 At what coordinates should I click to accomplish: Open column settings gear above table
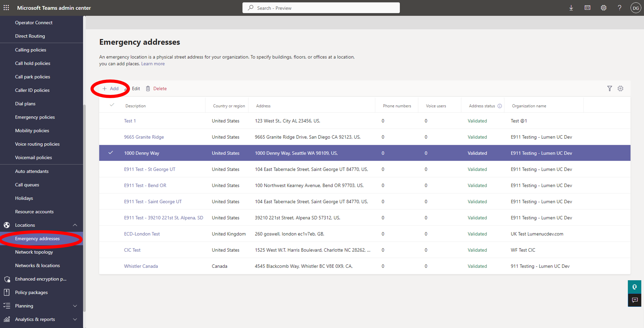point(620,89)
